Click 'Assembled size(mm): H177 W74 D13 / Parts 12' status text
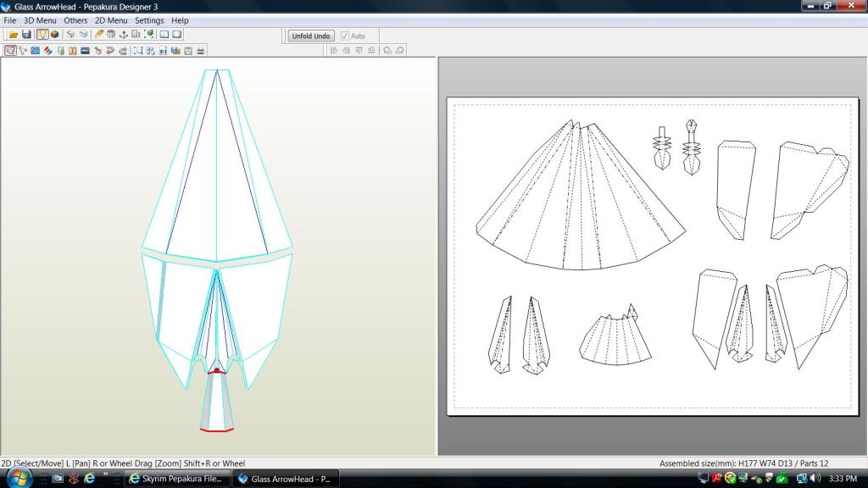 [743, 463]
